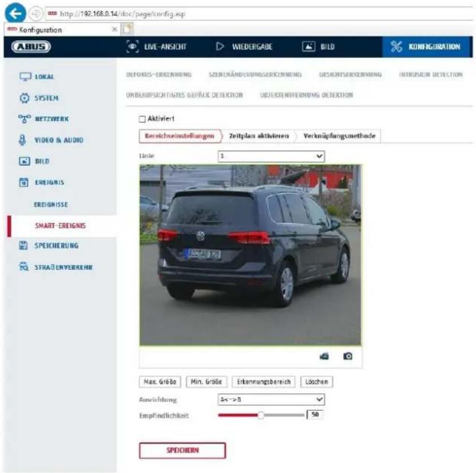The image size is (476, 473).
Task: Open the Linie dropdown
Action: tap(271, 156)
